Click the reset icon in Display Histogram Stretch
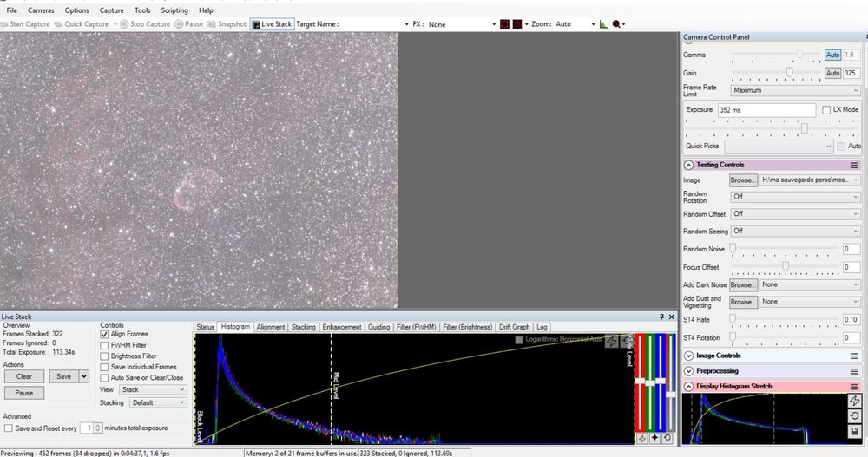The width and height of the screenshot is (868, 457). point(855,415)
